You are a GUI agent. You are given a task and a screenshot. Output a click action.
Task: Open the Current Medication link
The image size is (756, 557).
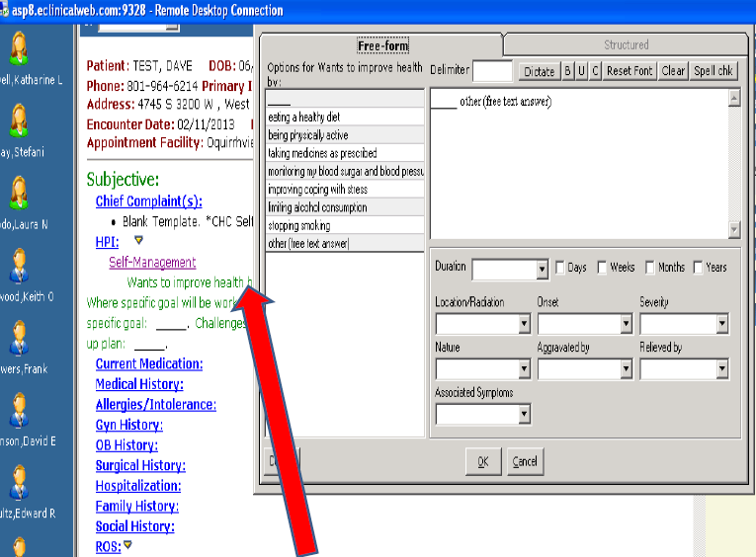coord(149,363)
